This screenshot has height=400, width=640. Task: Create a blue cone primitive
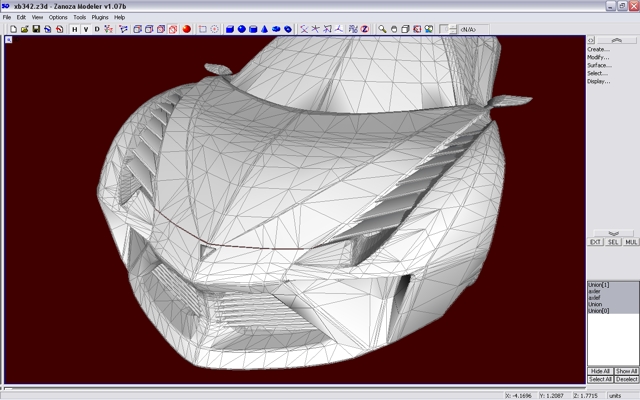click(265, 29)
